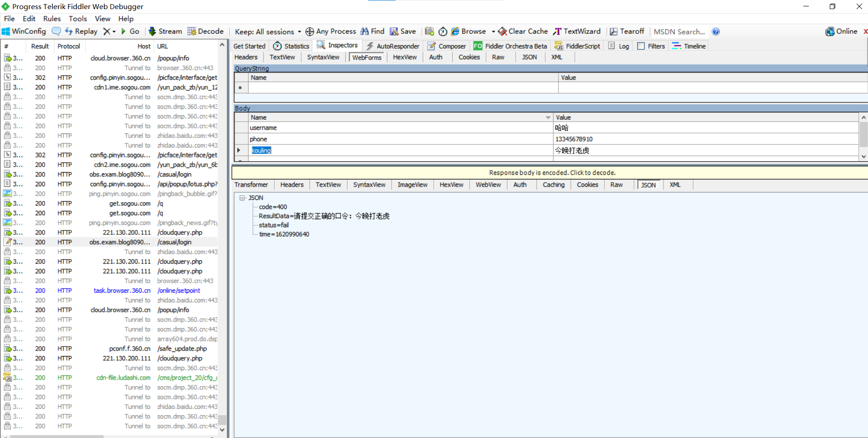Click the Go resume button
868x438 pixels.
(130, 31)
